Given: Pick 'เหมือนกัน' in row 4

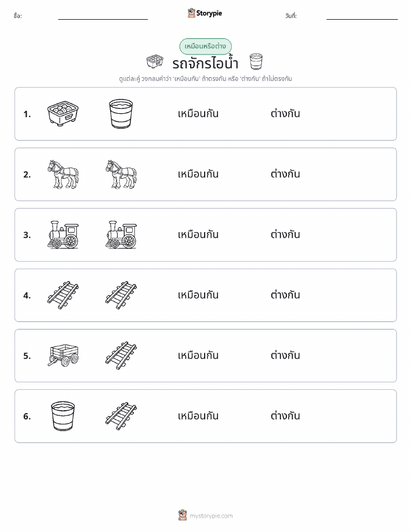Looking at the screenshot, I should [198, 295].
